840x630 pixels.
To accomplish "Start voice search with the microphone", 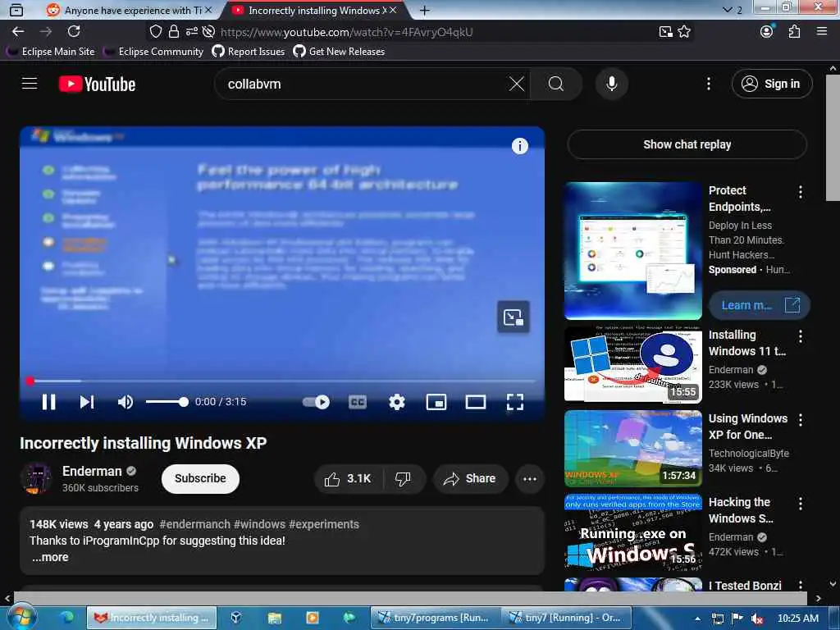I will [x=611, y=84].
